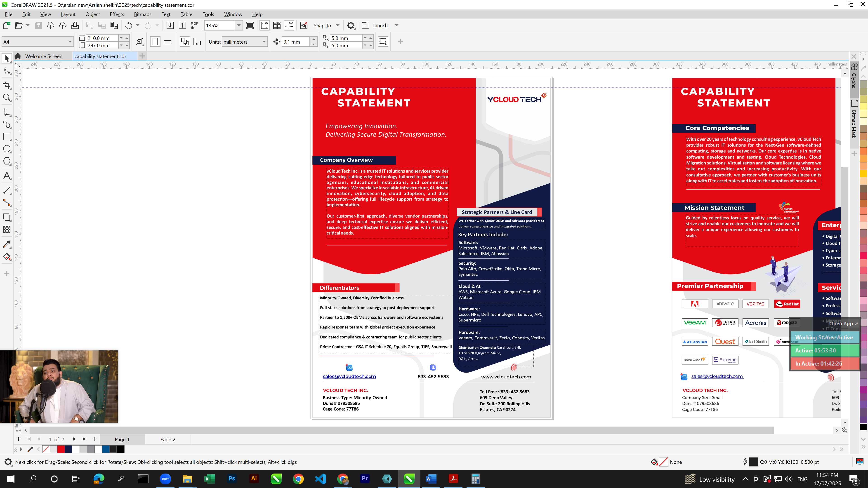This screenshot has height=488, width=868.
Task: Set page orientation to Portrait
Action: (x=155, y=42)
